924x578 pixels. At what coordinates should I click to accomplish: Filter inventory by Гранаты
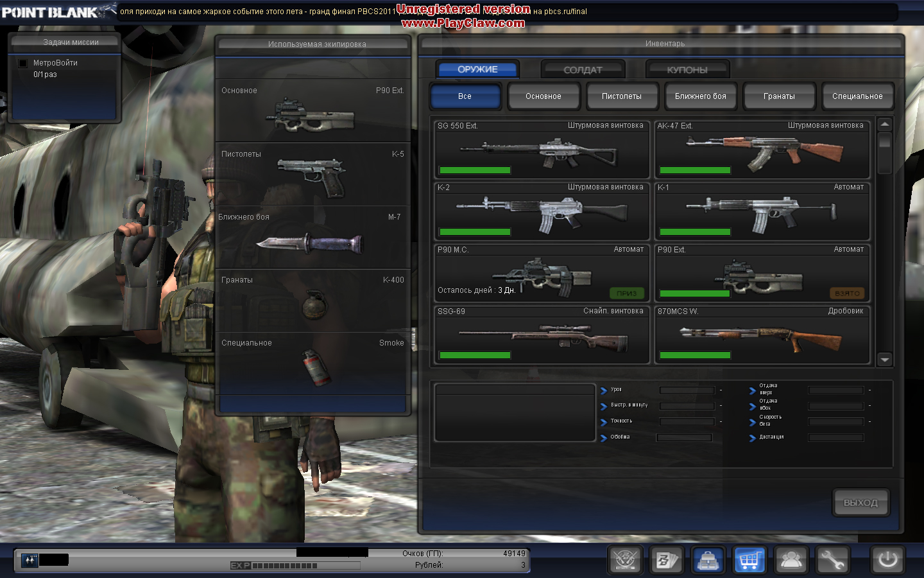tap(779, 96)
